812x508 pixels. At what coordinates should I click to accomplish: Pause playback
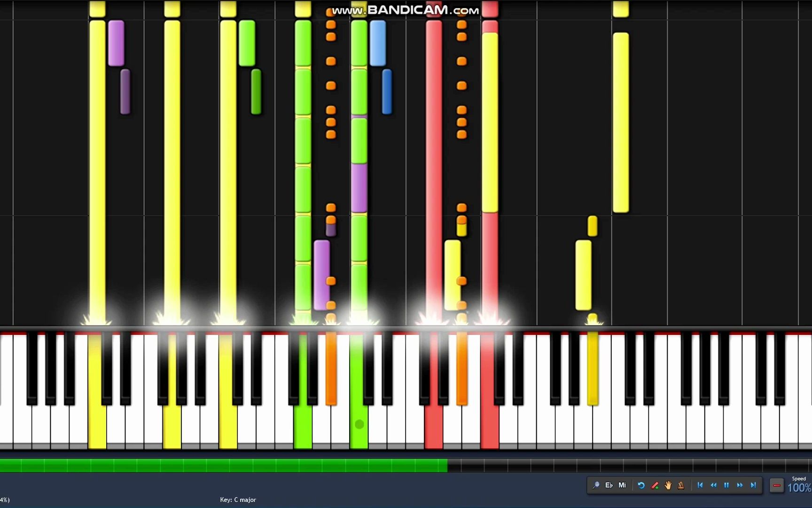pyautogui.click(x=726, y=485)
